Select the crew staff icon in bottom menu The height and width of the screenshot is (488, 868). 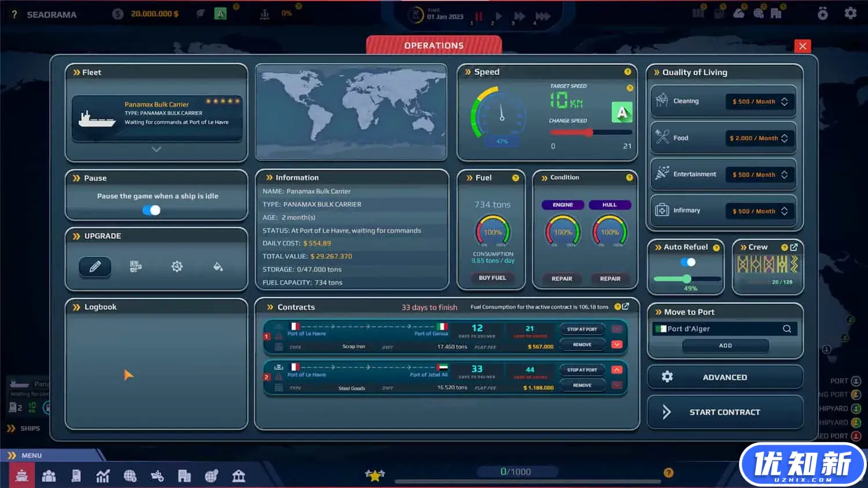tap(49, 475)
